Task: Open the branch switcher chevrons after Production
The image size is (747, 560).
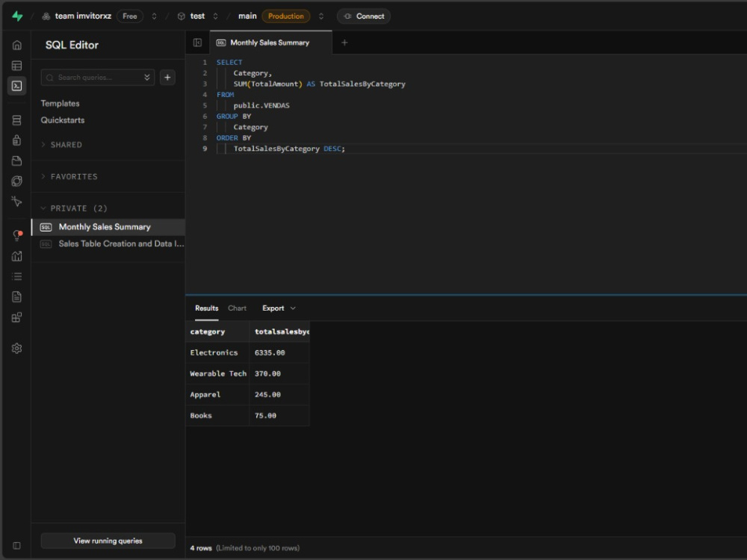Action: [x=321, y=16]
